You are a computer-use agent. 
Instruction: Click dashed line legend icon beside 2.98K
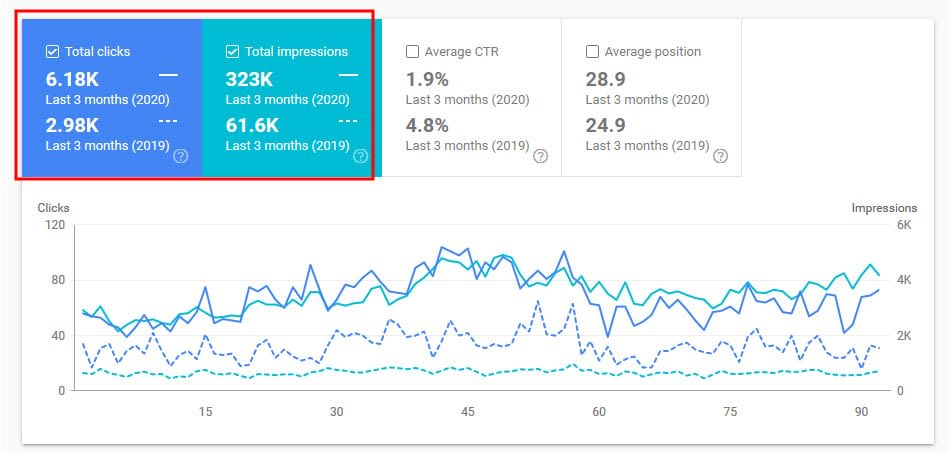[x=168, y=121]
